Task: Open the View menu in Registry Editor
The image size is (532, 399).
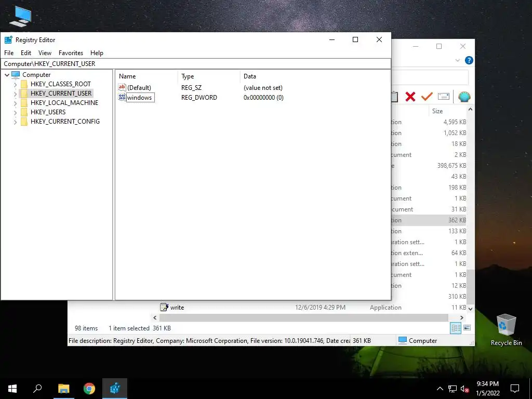Action: pos(45,53)
